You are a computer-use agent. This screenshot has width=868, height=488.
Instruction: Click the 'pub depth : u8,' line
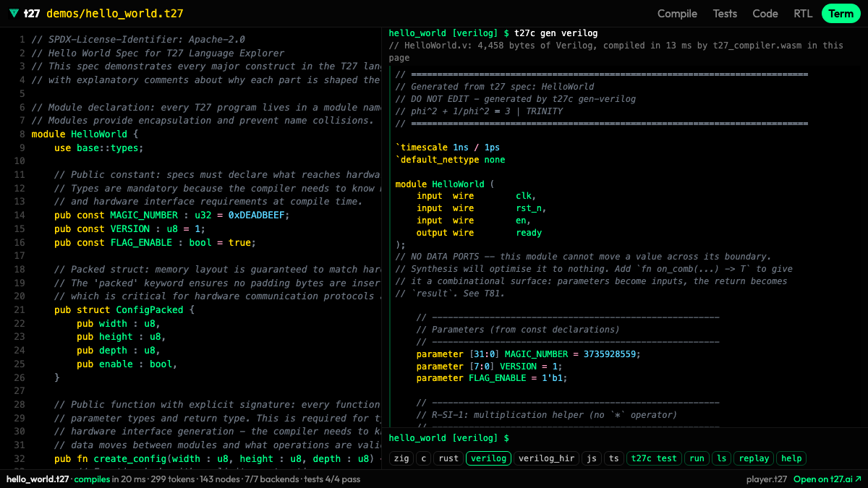click(x=119, y=351)
